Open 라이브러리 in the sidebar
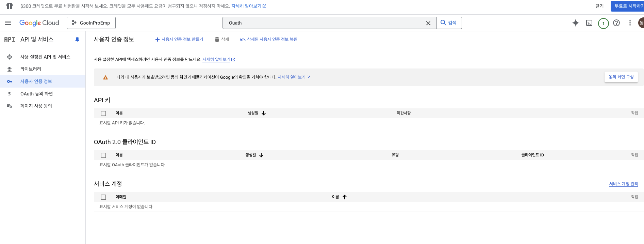The image size is (644, 244). (43, 69)
